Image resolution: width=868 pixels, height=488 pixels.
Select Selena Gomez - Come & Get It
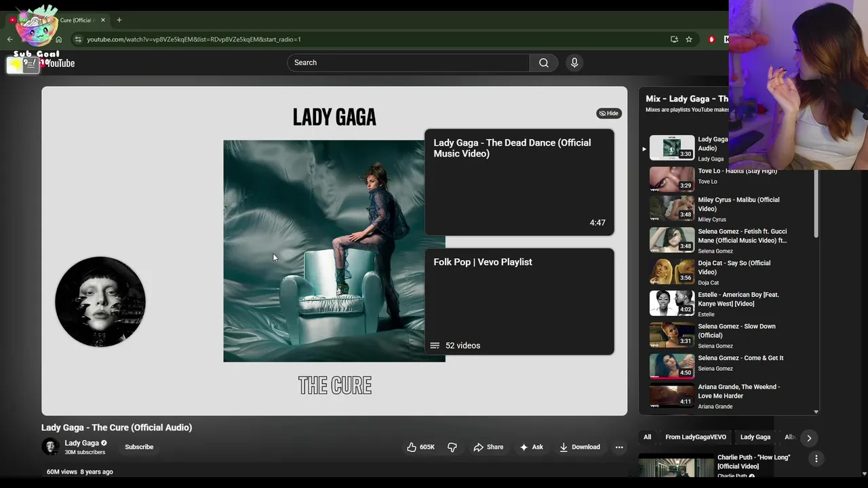point(719,367)
